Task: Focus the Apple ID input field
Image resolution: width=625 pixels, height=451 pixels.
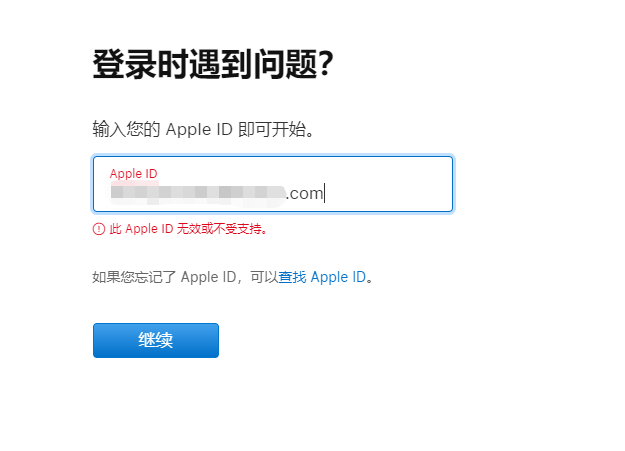Action: click(x=273, y=184)
